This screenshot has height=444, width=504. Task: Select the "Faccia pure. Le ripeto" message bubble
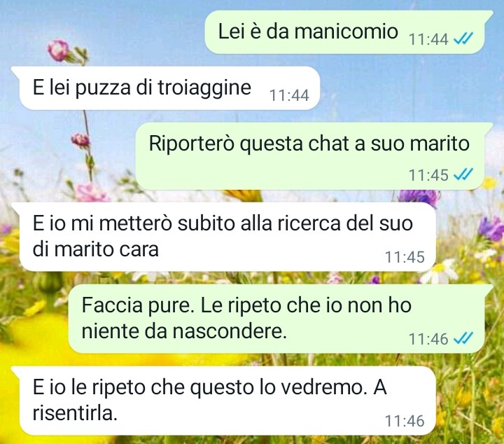pyautogui.click(x=281, y=319)
